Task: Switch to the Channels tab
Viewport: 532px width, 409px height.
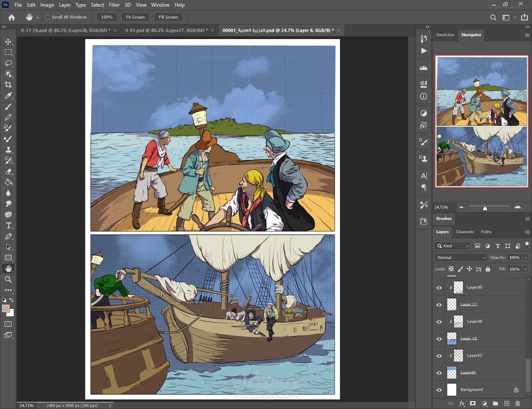Action: click(464, 232)
